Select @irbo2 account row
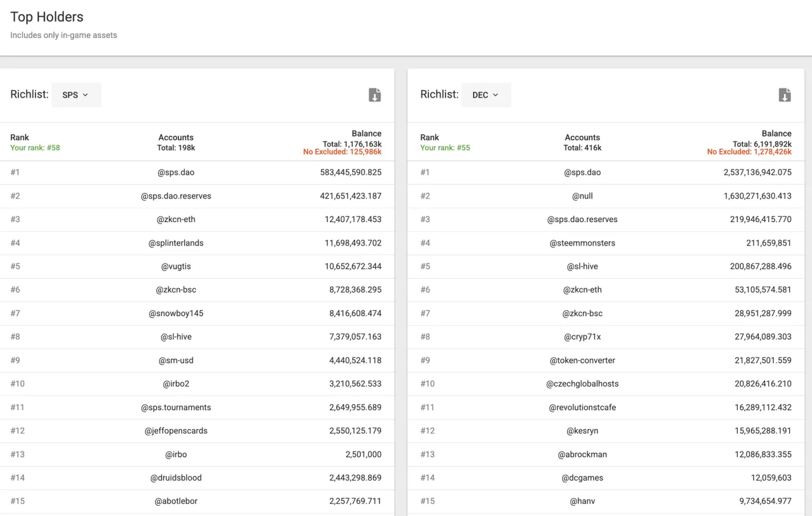Image resolution: width=812 pixels, height=516 pixels. (197, 384)
